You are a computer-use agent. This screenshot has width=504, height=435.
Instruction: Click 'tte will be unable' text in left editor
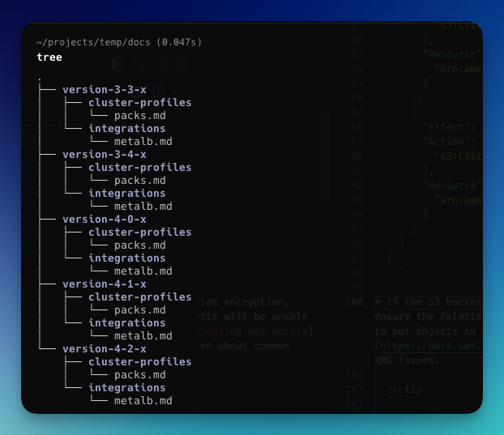[253, 317]
